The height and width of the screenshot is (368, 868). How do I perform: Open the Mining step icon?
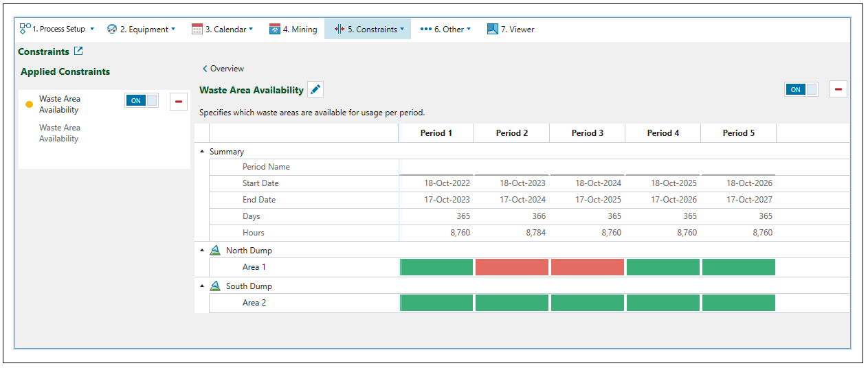pyautogui.click(x=275, y=30)
